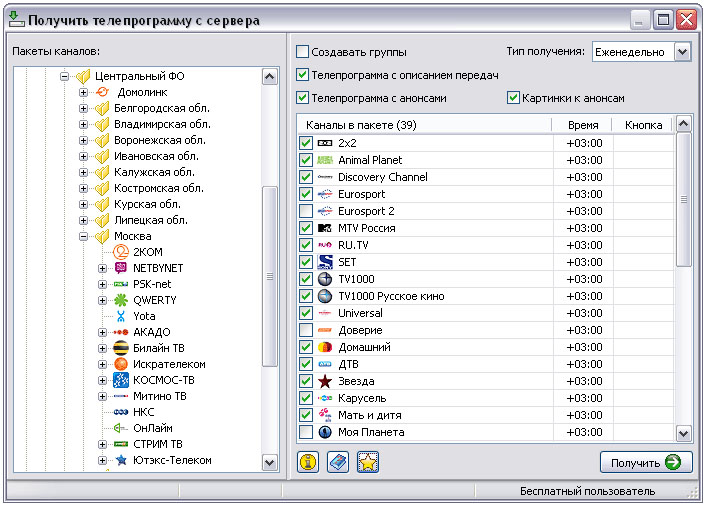Collapse the Центральный ФО tree node

point(64,76)
